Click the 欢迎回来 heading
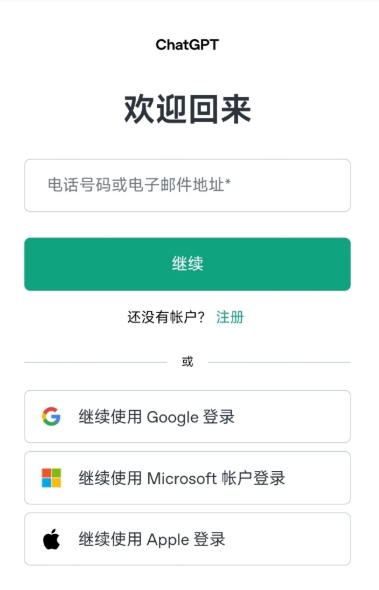The width and height of the screenshot is (379, 590). point(187,109)
